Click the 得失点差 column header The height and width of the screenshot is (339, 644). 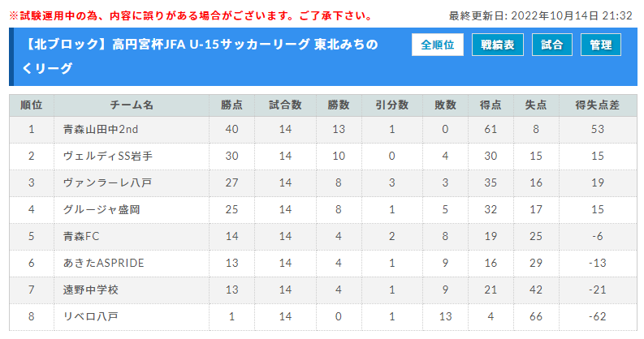(597, 105)
